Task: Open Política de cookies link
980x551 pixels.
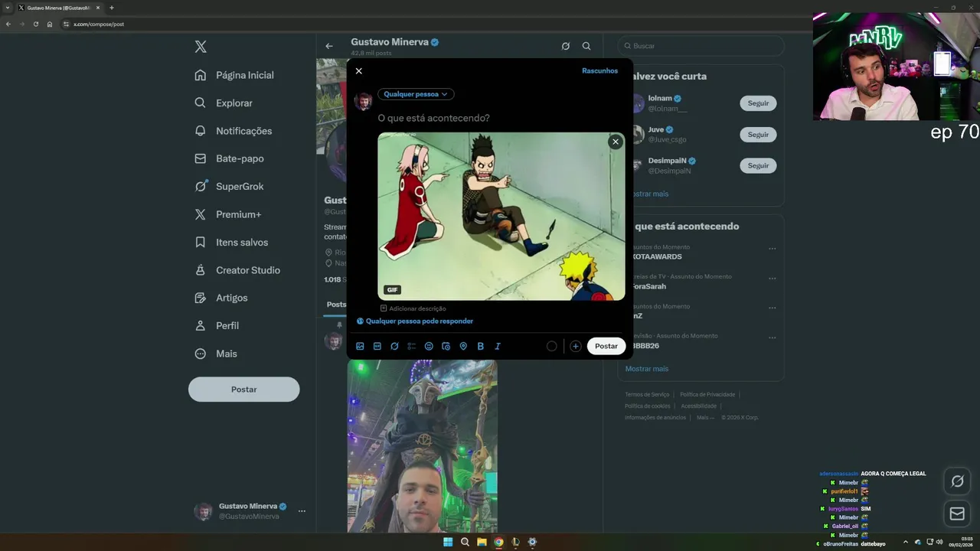Action: pyautogui.click(x=647, y=406)
